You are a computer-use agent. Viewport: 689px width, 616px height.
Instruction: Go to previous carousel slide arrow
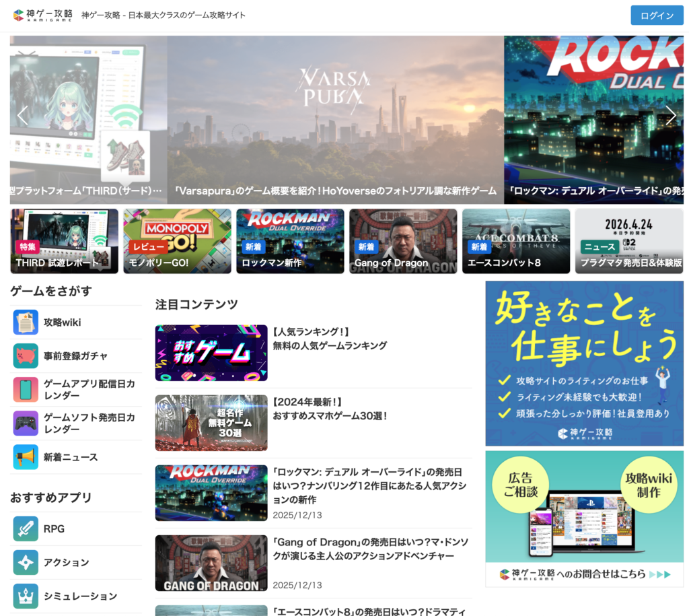click(23, 116)
